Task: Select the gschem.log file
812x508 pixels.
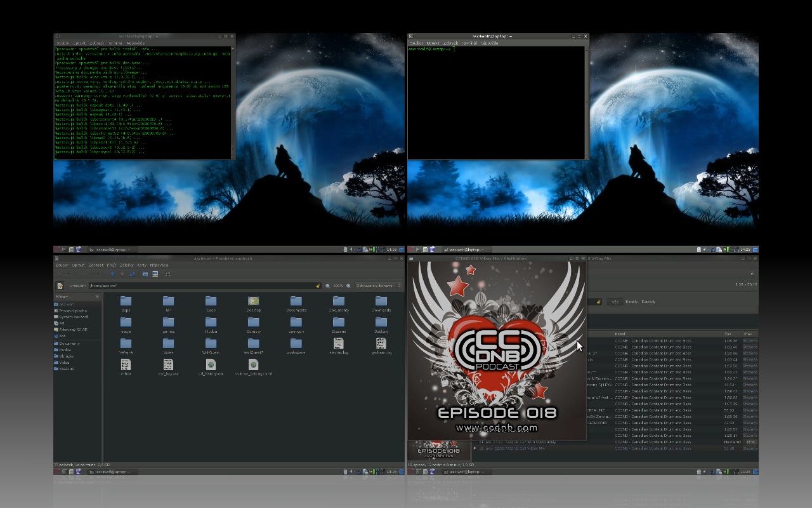Action: click(x=381, y=345)
